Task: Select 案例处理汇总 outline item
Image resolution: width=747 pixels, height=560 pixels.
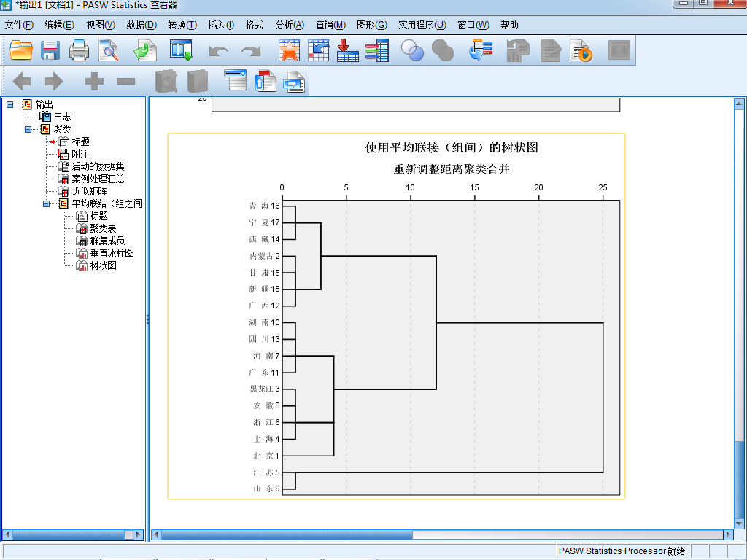Action: (x=98, y=179)
